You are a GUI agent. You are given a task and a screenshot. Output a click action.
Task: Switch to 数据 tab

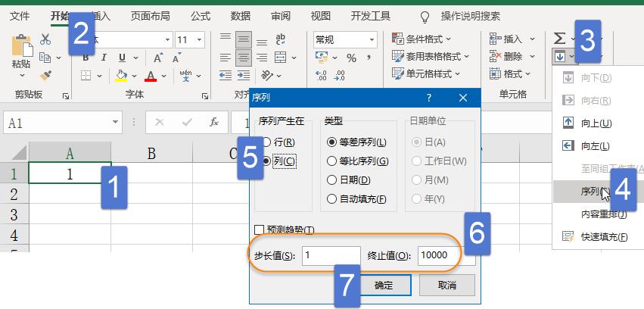click(240, 16)
